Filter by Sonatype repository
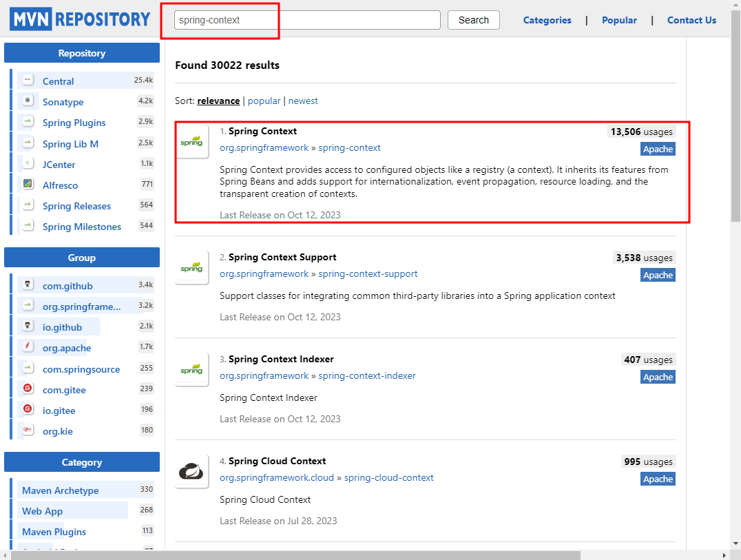Viewport: 741px width, 560px height. pyautogui.click(x=63, y=102)
